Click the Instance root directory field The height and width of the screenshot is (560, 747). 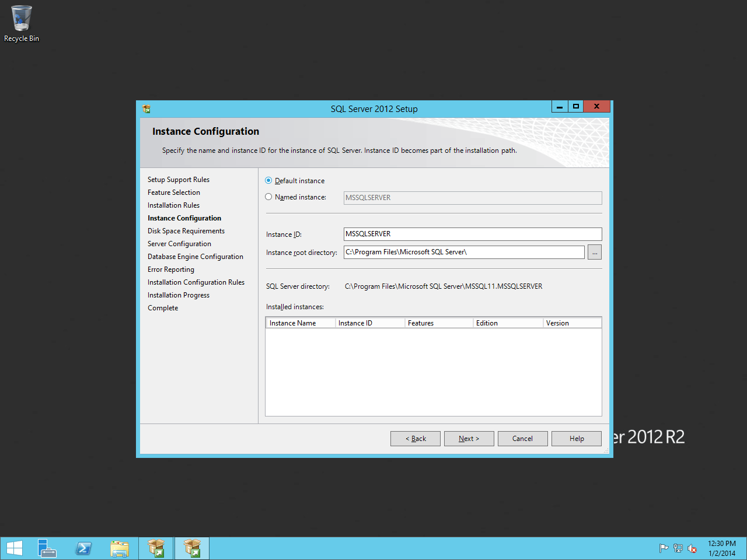pos(464,252)
